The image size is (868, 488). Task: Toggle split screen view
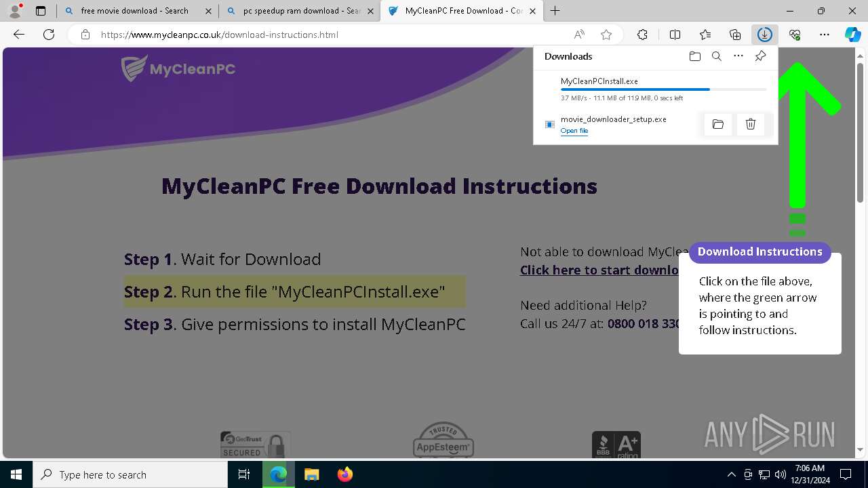[x=675, y=35]
